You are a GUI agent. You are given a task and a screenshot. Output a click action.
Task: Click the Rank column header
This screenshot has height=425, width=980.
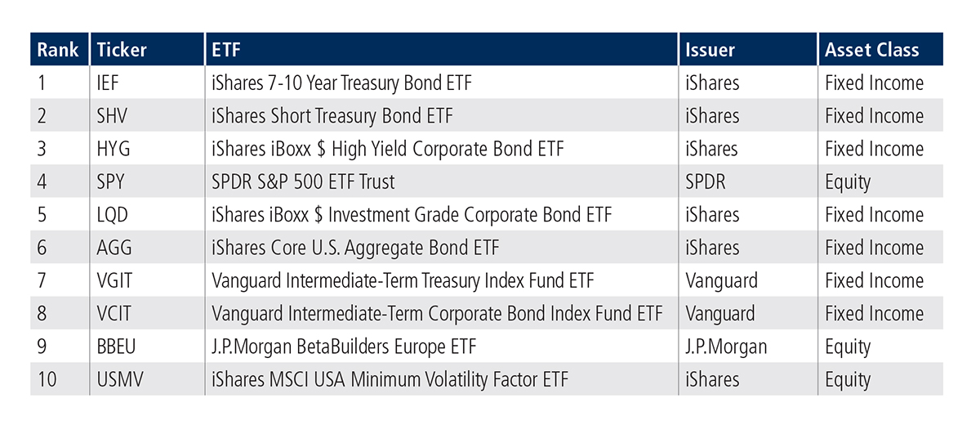(58, 50)
